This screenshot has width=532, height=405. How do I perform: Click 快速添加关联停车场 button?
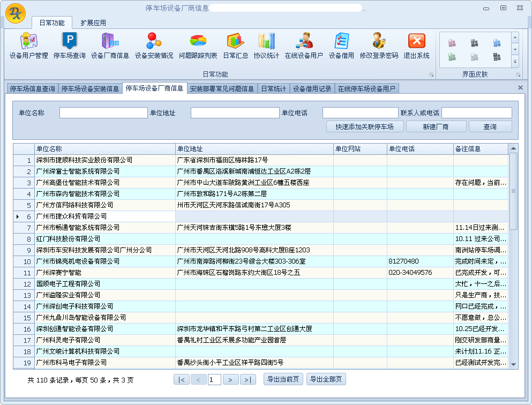(365, 126)
